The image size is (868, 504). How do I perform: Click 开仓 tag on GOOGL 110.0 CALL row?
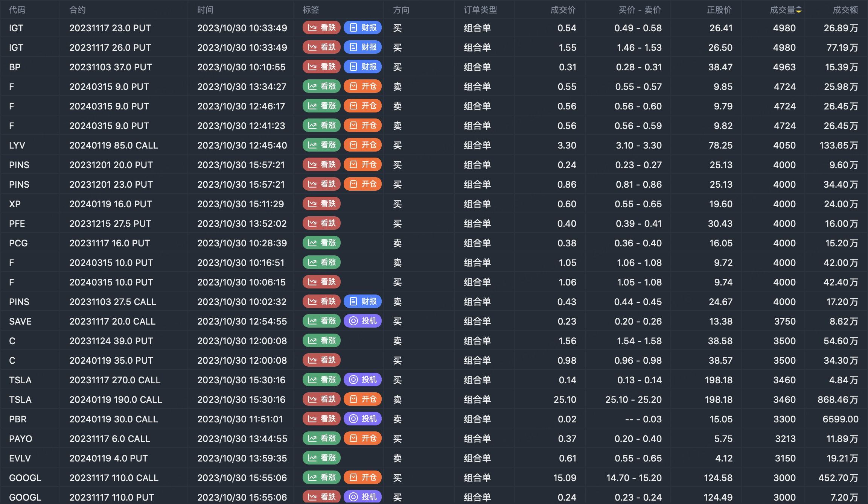pyautogui.click(x=363, y=477)
